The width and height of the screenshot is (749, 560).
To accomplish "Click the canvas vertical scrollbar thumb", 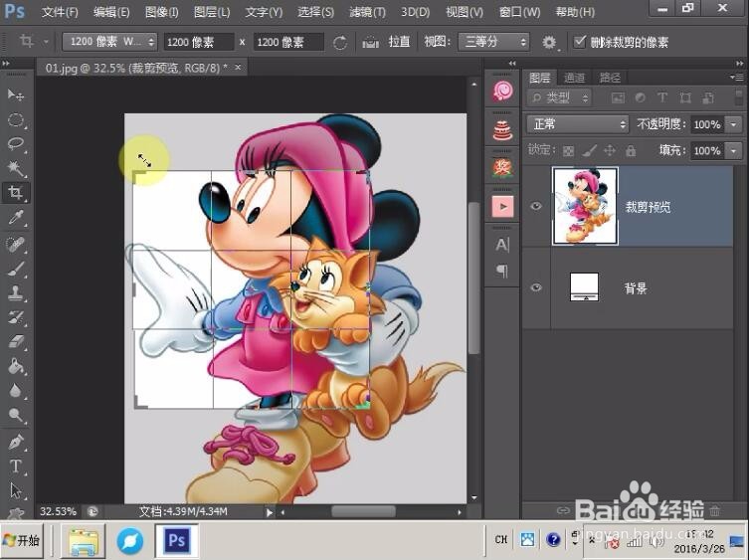I will [x=473, y=279].
